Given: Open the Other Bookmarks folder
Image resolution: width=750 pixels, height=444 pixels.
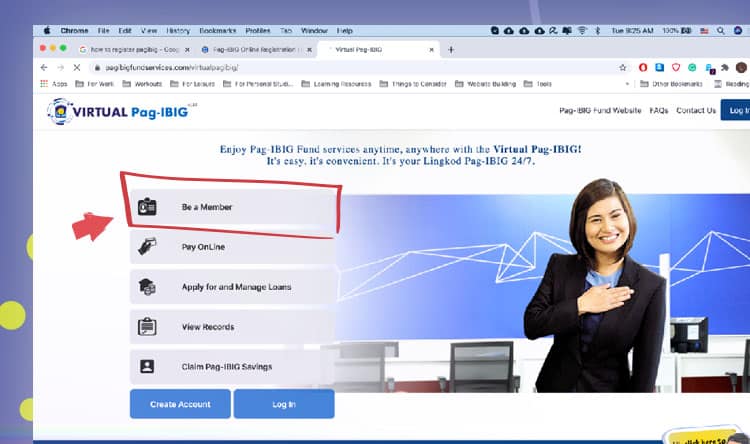Looking at the screenshot, I should point(672,84).
